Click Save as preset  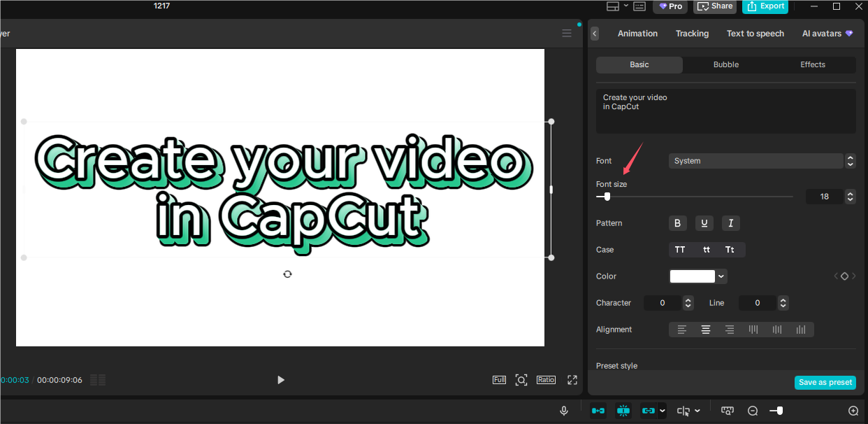[x=825, y=382]
